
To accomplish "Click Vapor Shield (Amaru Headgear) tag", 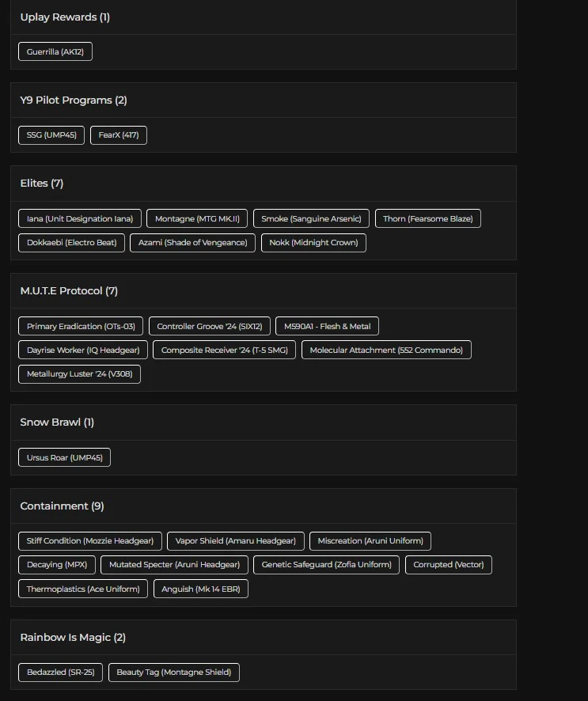I will coord(236,541).
